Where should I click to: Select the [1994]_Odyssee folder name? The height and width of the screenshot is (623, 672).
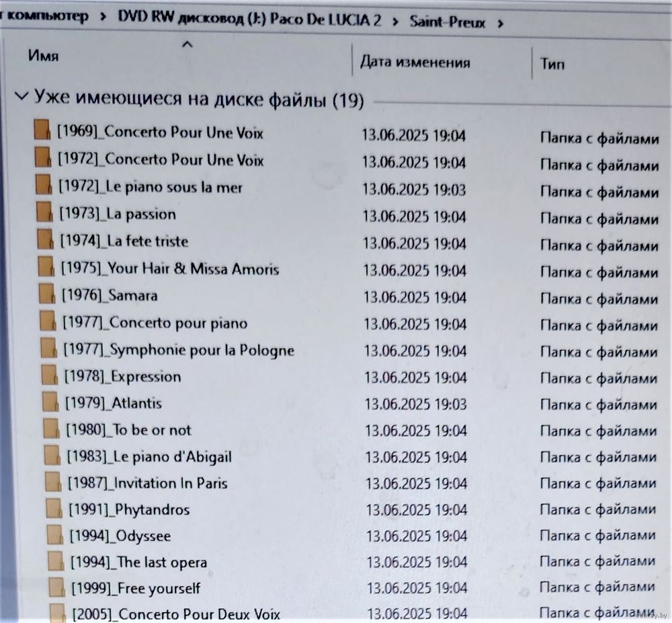(x=120, y=536)
